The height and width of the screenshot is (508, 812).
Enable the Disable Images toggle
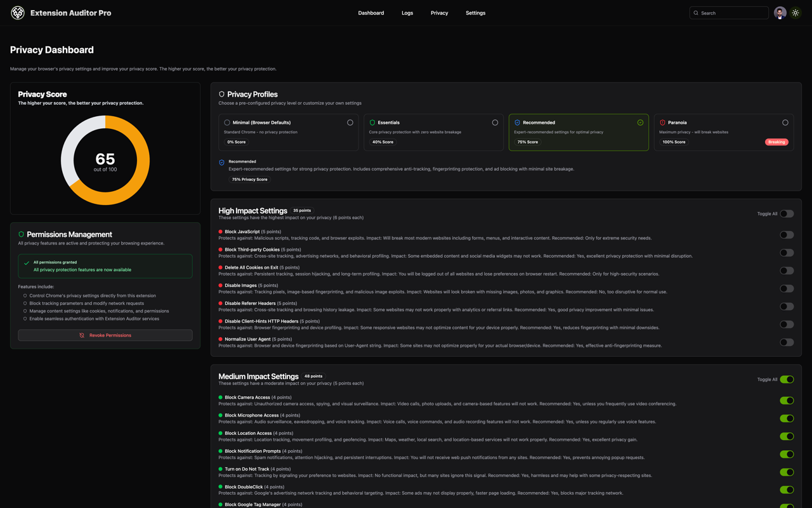pos(787,288)
